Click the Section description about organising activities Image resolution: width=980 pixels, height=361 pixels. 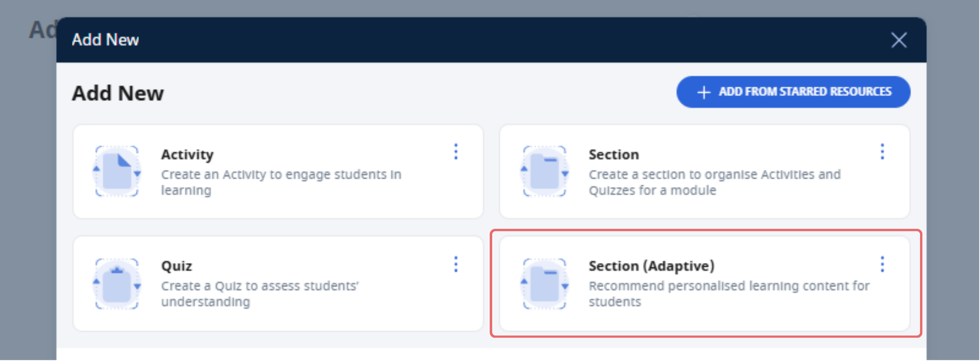coord(714,182)
